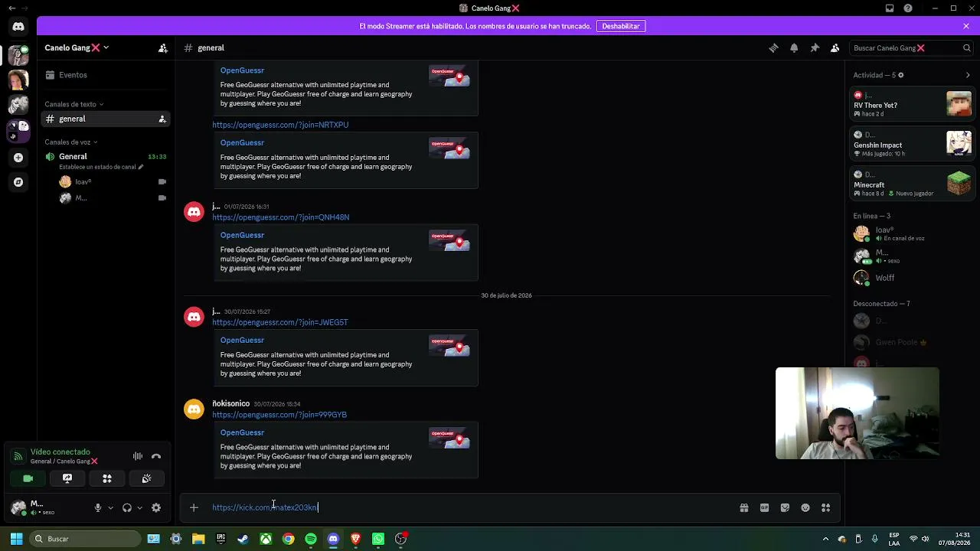Click the webcam preview overlay
The width and height of the screenshot is (980, 551).
click(x=857, y=413)
